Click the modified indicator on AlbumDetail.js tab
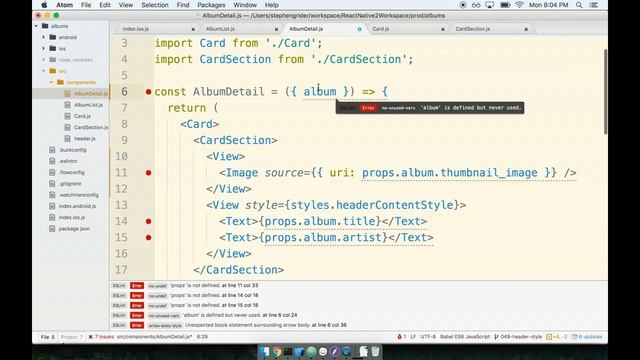Viewport: 640px width, 360px height. [x=360, y=29]
